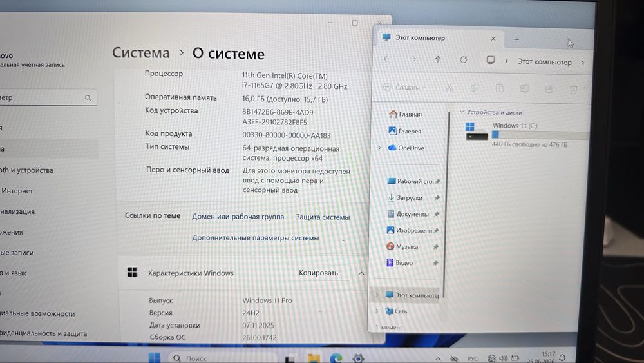Open 'Музыка' quick access folder
The image size is (644, 363).
402,246
